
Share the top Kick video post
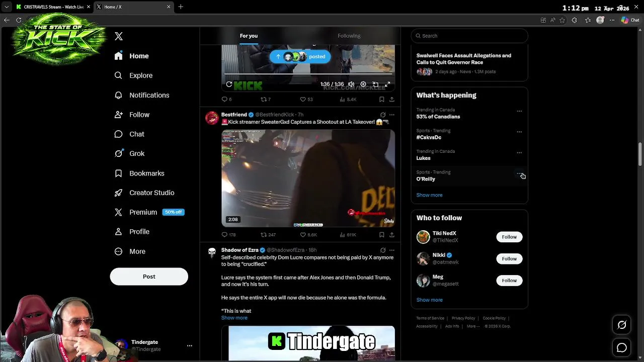point(391,100)
